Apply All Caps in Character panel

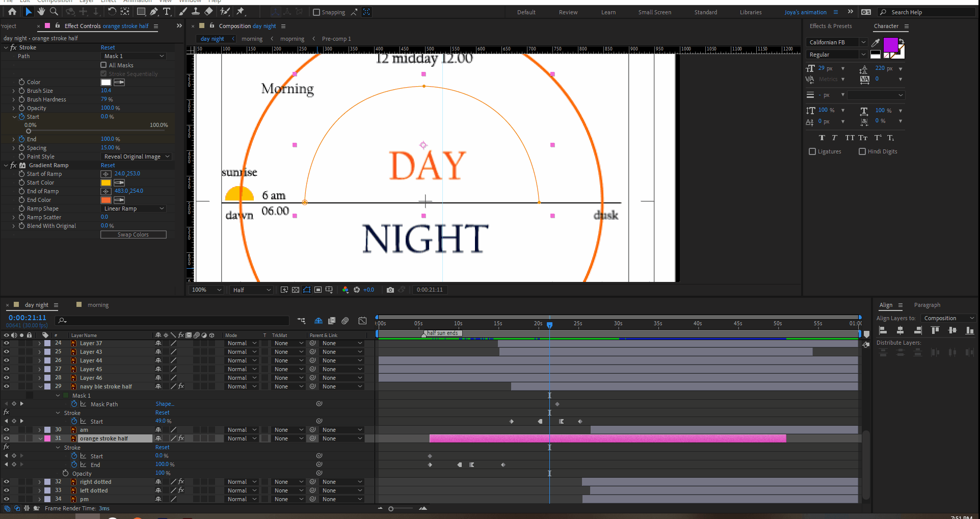click(850, 138)
